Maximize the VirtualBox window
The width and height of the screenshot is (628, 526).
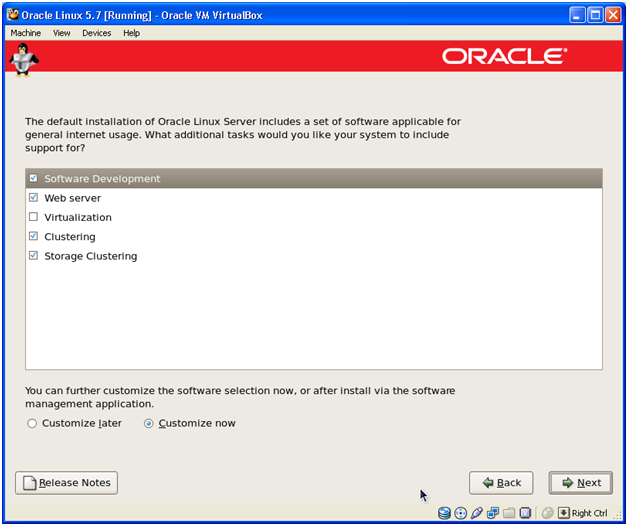[595, 15]
